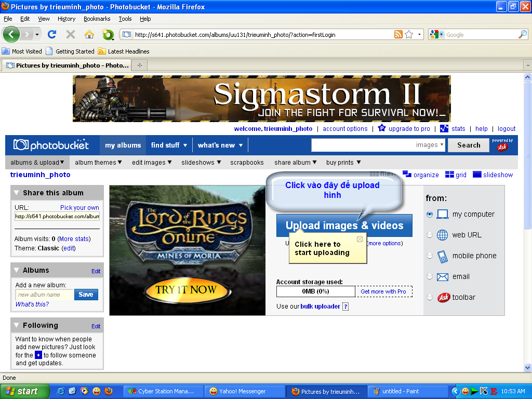Screen dimensions: 532x399
Task: Click the album URL text field
Action: [57, 216]
